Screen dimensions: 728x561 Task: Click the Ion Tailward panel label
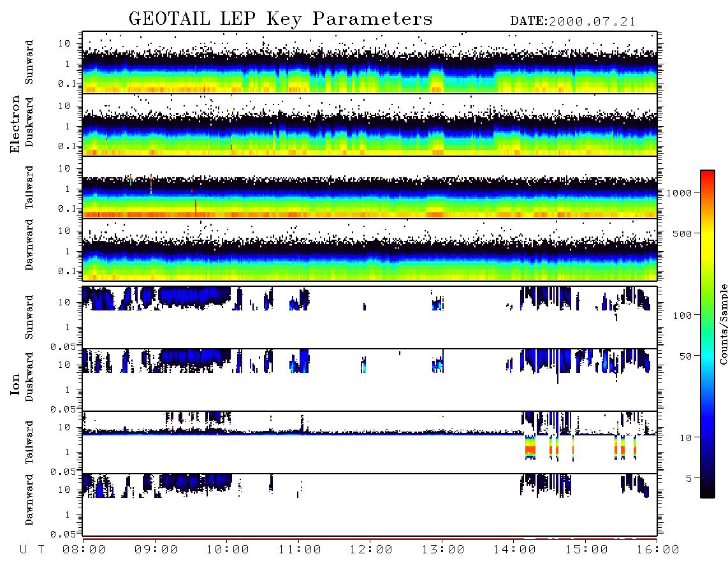click(29, 442)
